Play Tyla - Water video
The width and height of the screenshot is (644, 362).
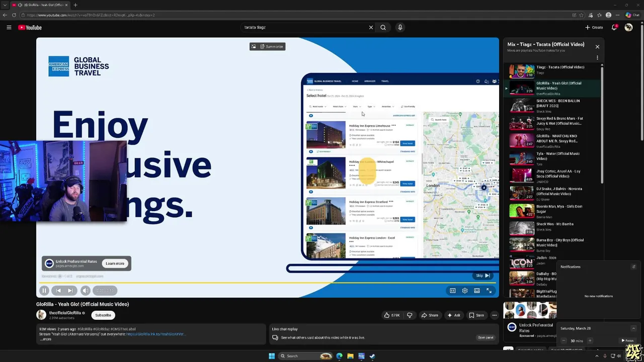pos(552,158)
